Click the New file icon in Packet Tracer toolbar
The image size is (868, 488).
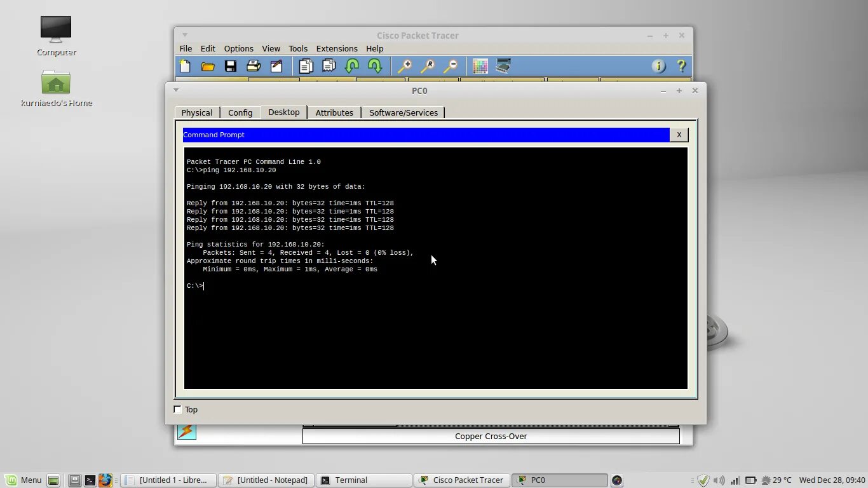point(185,66)
